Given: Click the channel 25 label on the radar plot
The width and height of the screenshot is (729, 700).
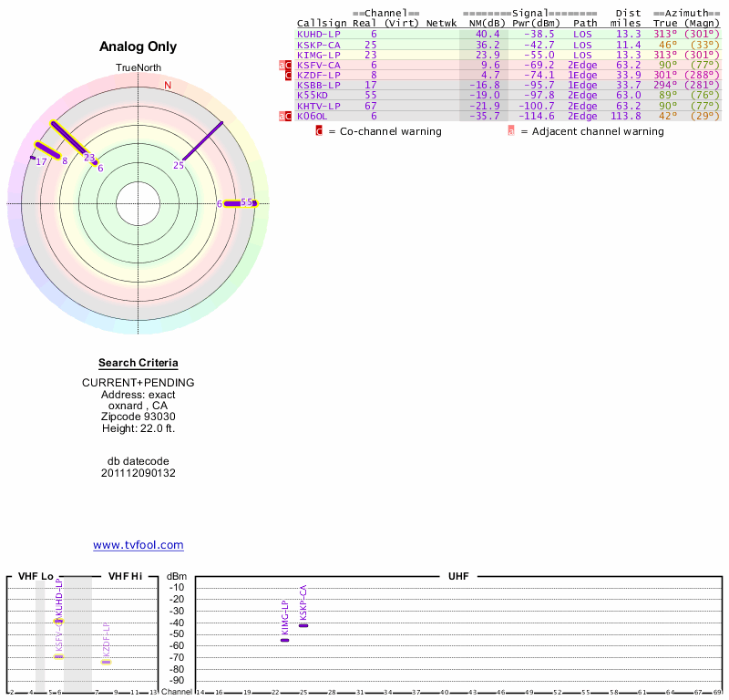Looking at the screenshot, I should (x=179, y=166).
